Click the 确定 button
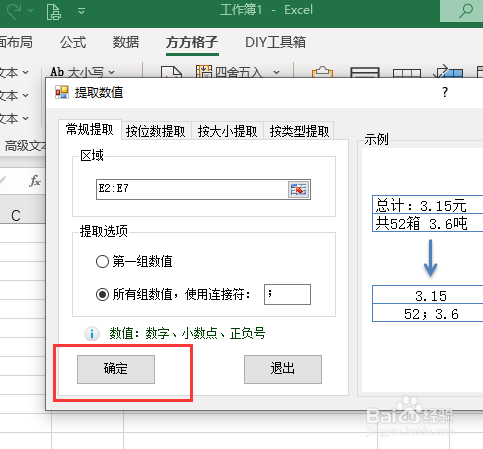The height and width of the screenshot is (449, 483). click(x=116, y=369)
